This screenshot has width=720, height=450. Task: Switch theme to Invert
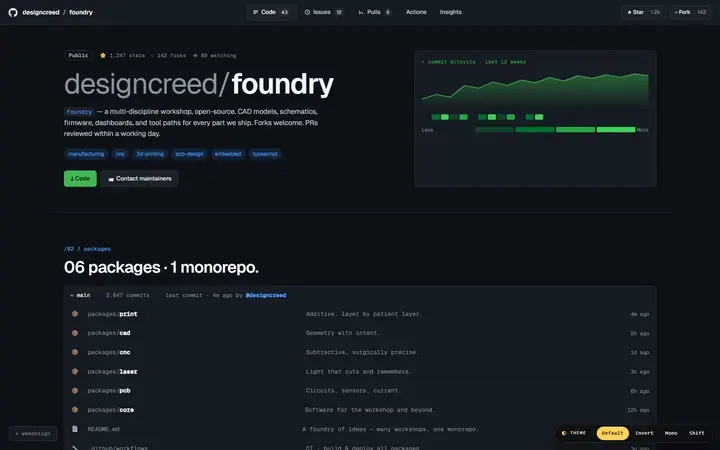[644, 433]
